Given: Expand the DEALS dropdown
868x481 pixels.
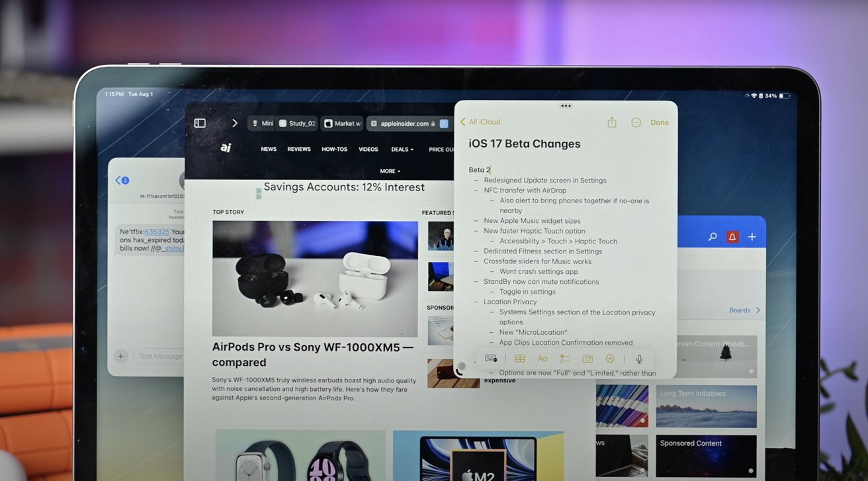Looking at the screenshot, I should (402, 150).
